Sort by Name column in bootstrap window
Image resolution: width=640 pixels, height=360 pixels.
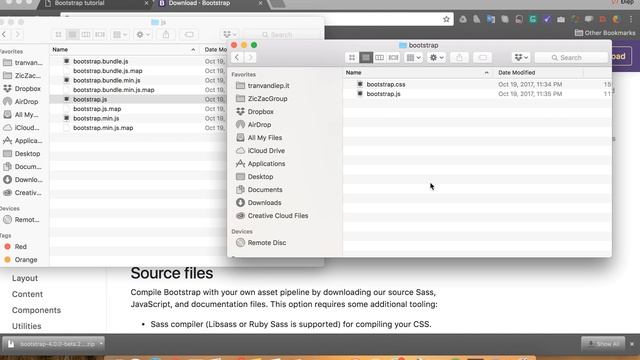pos(418,73)
